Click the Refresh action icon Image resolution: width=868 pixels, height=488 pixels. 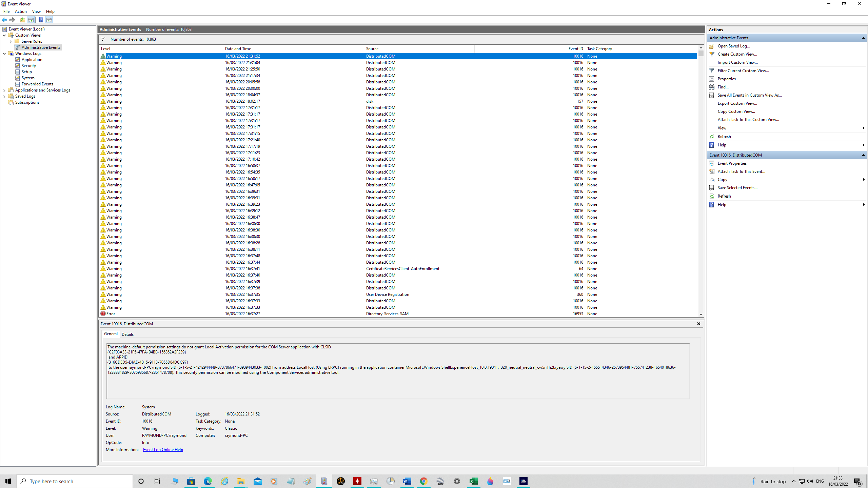[711, 136]
